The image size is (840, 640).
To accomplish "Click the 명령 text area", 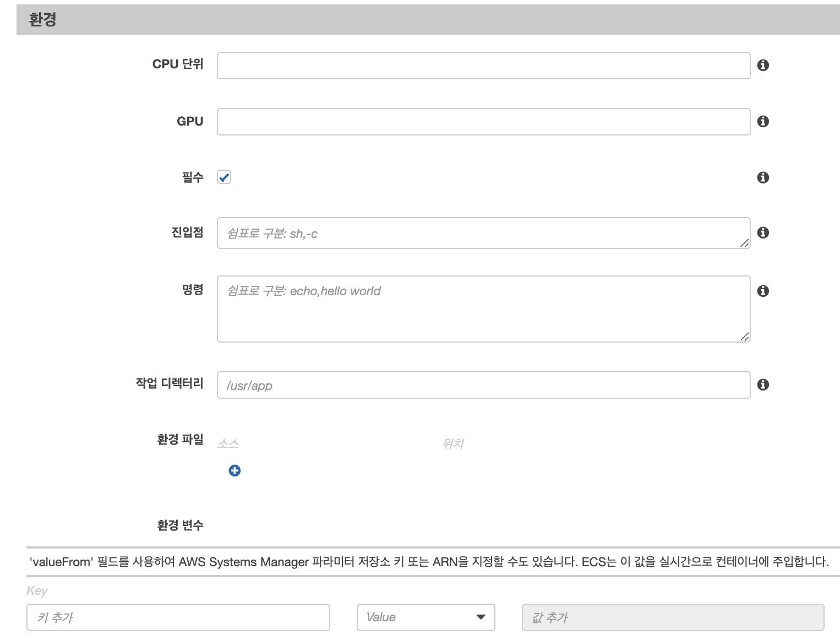I will (484, 309).
